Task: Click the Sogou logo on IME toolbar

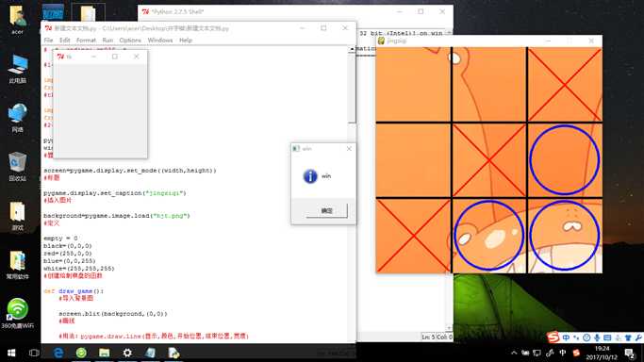Action: [553, 337]
